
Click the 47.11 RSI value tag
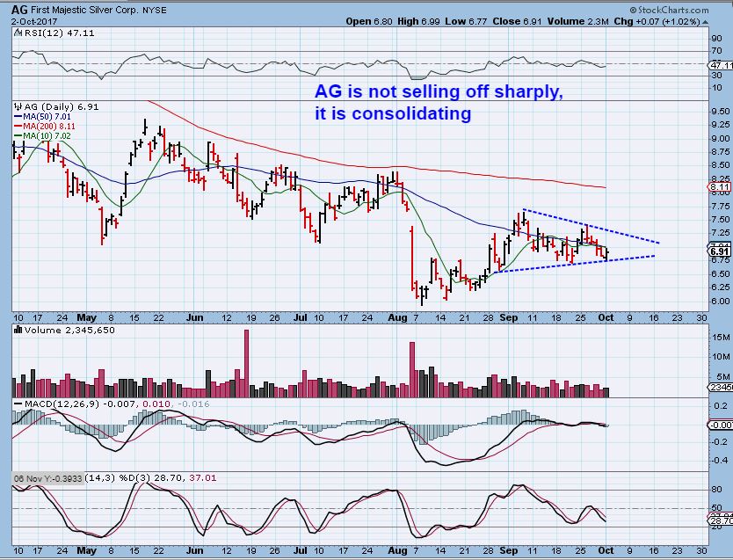[x=722, y=66]
